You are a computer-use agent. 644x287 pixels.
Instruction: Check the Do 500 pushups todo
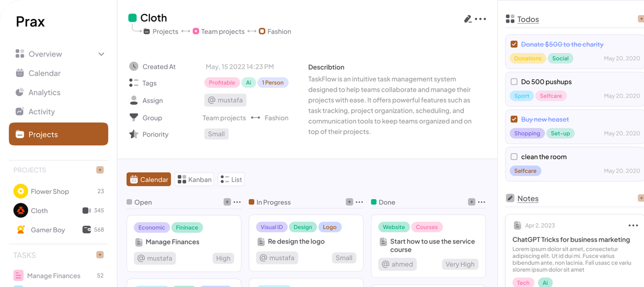tap(514, 82)
